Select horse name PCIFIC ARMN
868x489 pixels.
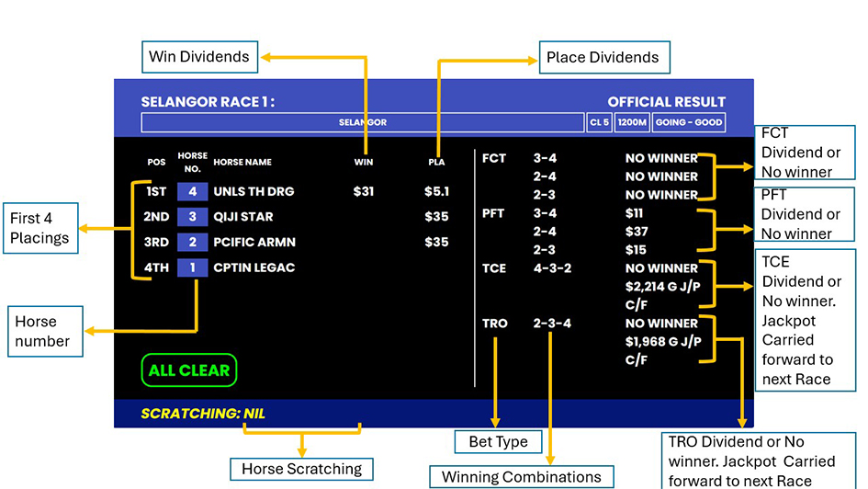[254, 242]
